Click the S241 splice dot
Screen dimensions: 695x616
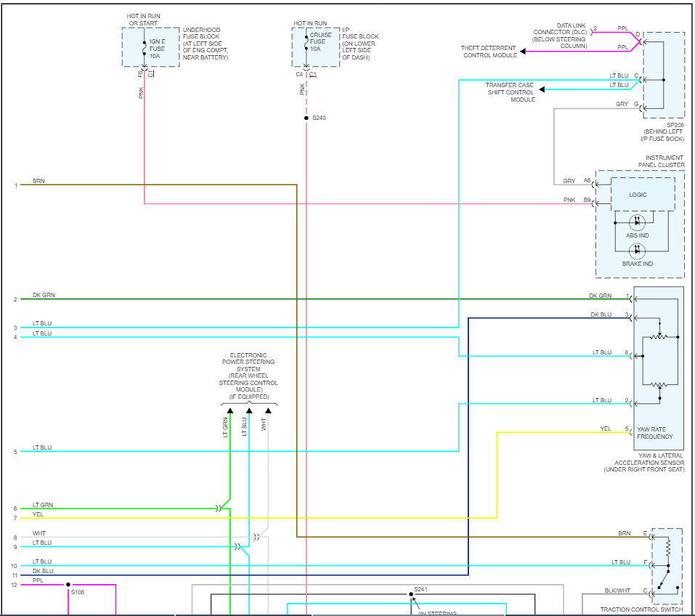pos(411,594)
